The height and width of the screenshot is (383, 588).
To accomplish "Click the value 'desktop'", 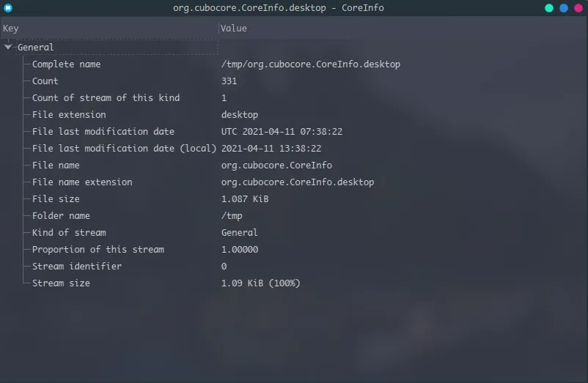I will (x=240, y=114).
